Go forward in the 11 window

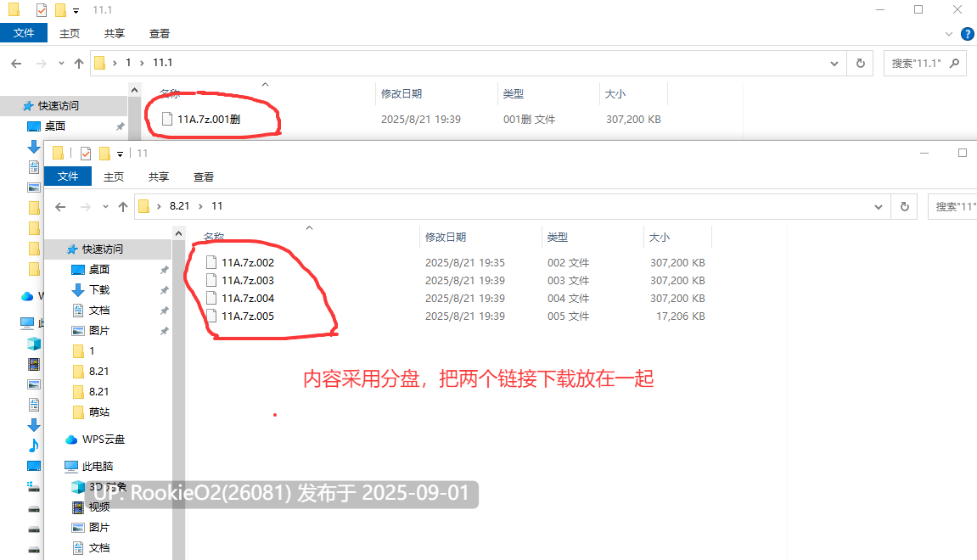pos(86,206)
